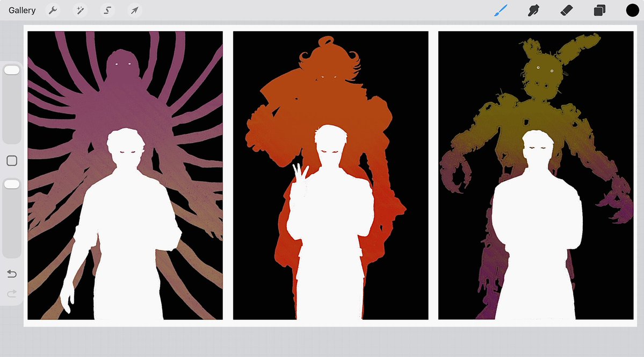
Task: Redo the undone stroke
Action: point(12,293)
